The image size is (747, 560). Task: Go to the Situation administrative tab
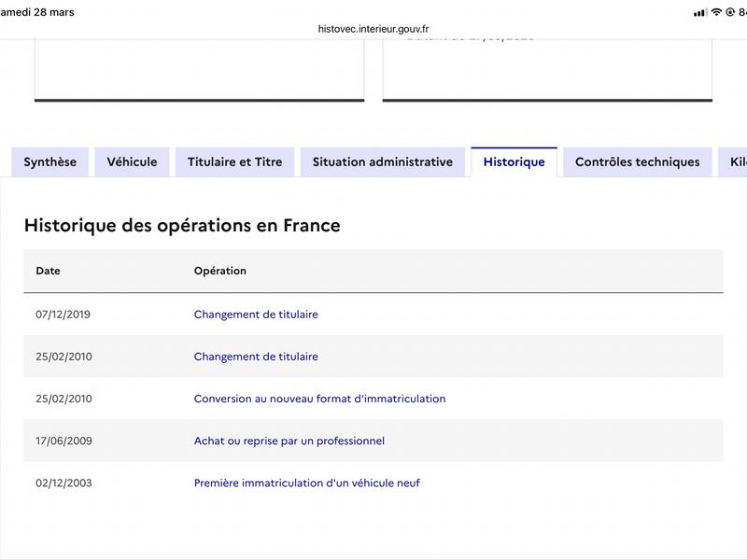coord(383,161)
